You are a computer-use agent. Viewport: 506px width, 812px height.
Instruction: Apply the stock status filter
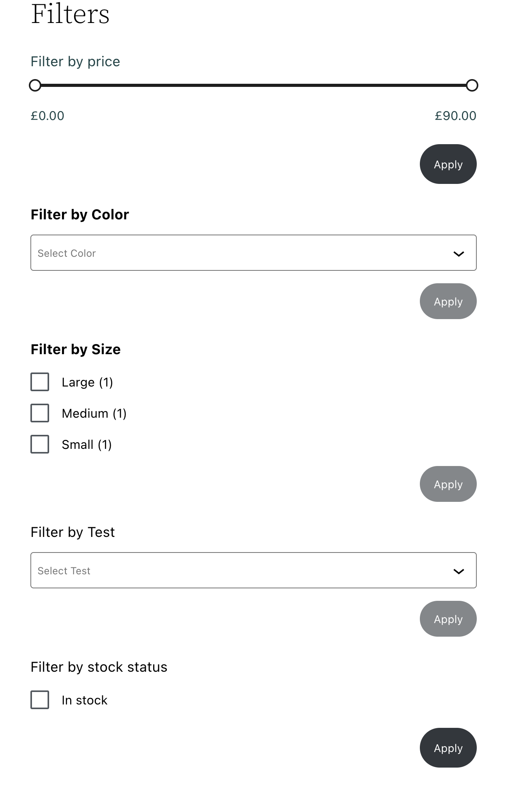pyautogui.click(x=448, y=748)
